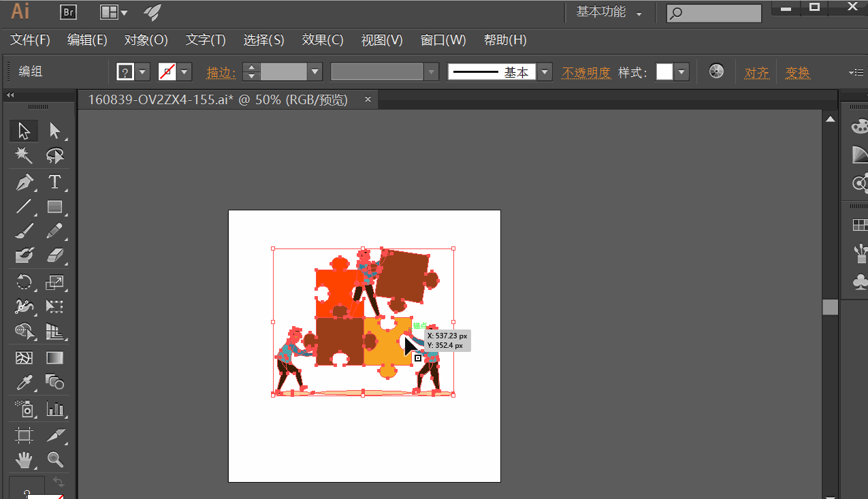Expand the 基本 brush definition dropdown
868x499 pixels.
(545, 72)
